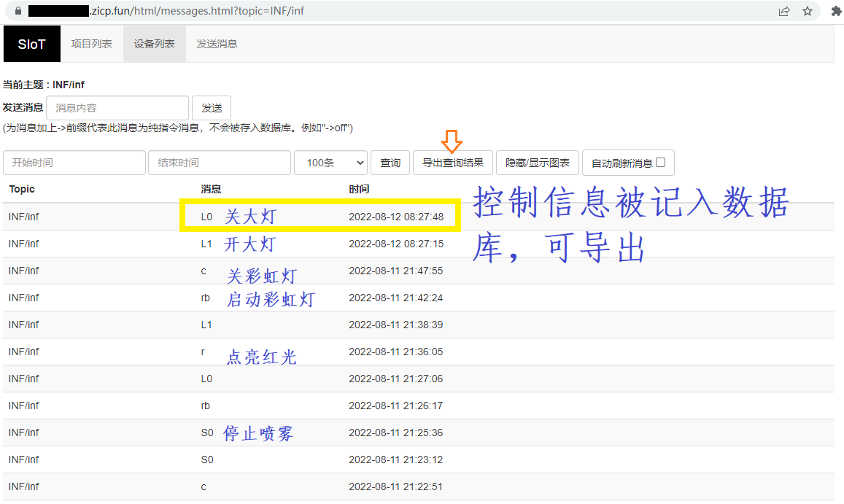Open the 项目列表 tab
844x504 pixels.
[x=91, y=44]
